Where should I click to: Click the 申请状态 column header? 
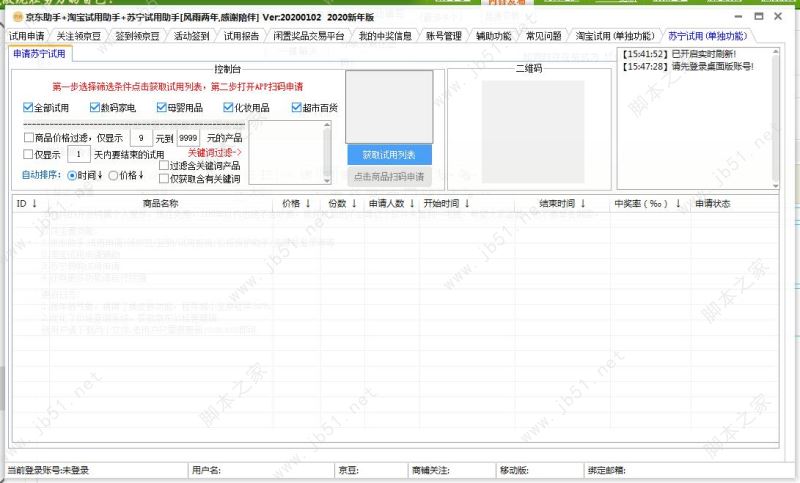(x=713, y=203)
